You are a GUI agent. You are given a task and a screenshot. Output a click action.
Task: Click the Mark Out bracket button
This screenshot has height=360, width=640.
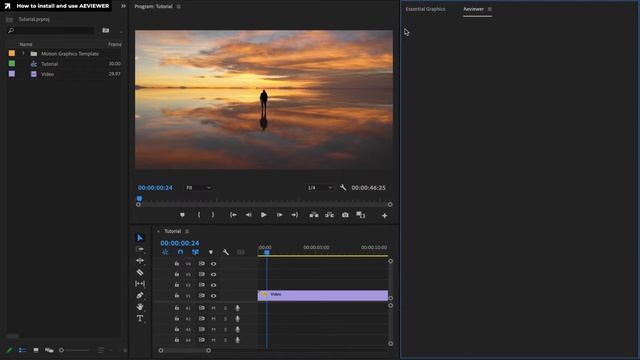tap(213, 215)
